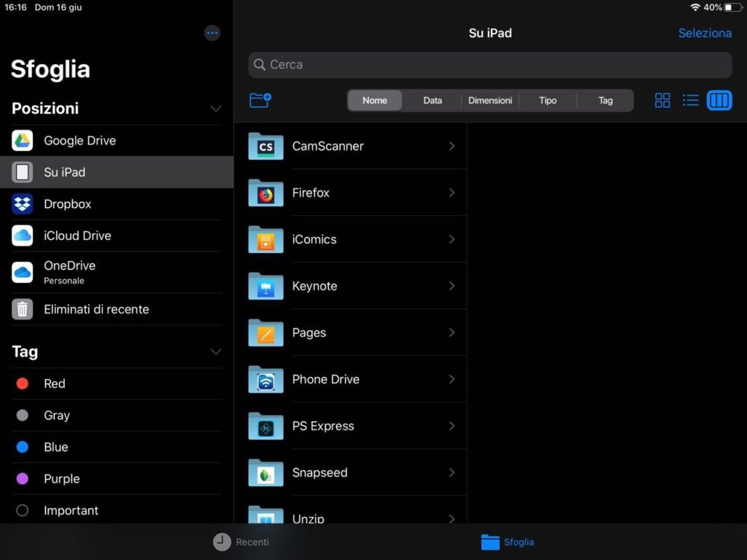This screenshot has height=560, width=747.
Task: Expand Firefox folder chevron
Action: [x=452, y=192]
